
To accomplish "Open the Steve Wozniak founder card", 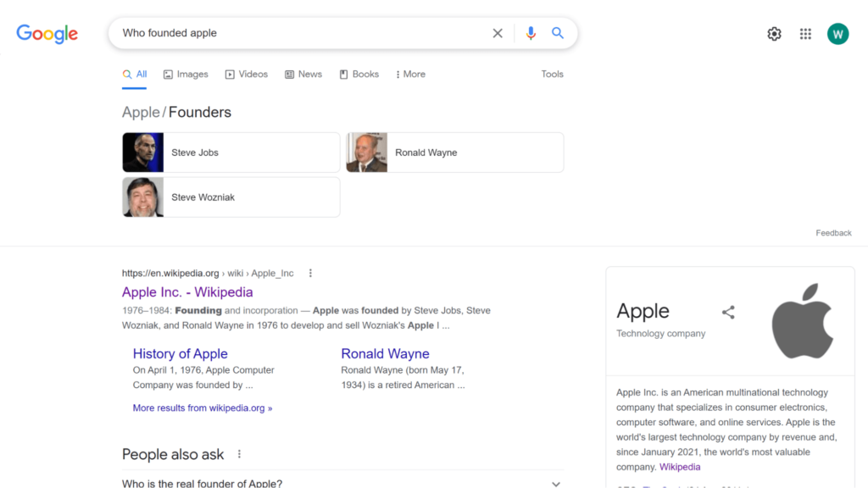I will coord(231,197).
